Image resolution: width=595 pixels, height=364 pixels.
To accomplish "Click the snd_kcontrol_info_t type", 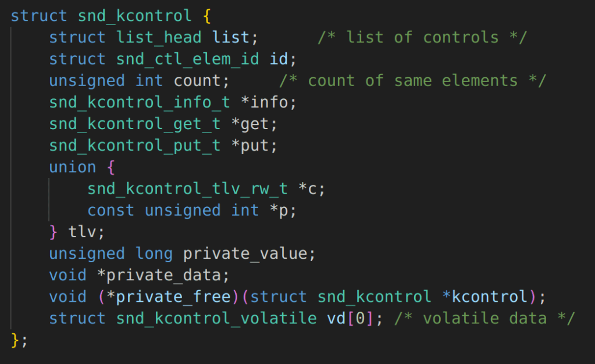I will [x=140, y=102].
